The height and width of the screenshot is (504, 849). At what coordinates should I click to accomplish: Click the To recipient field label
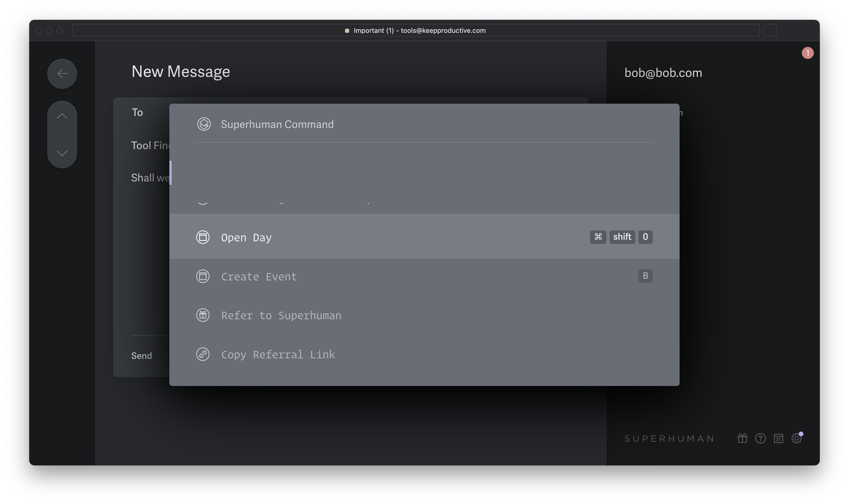click(x=137, y=112)
